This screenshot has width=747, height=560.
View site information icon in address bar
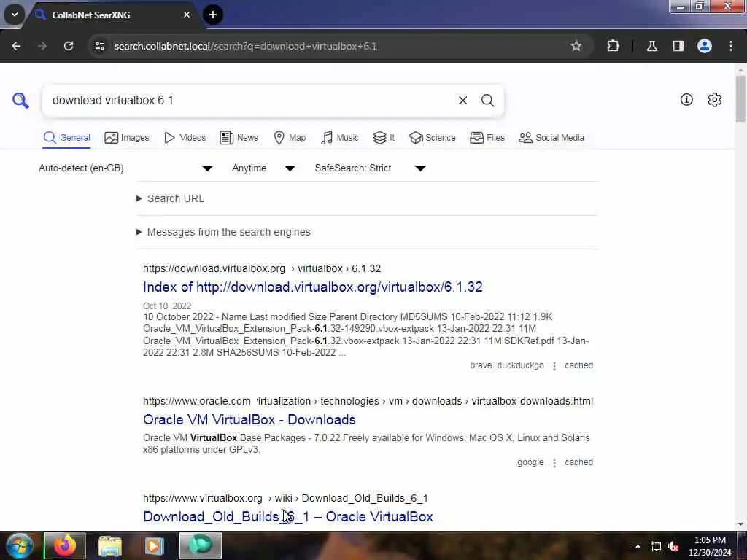(x=99, y=46)
